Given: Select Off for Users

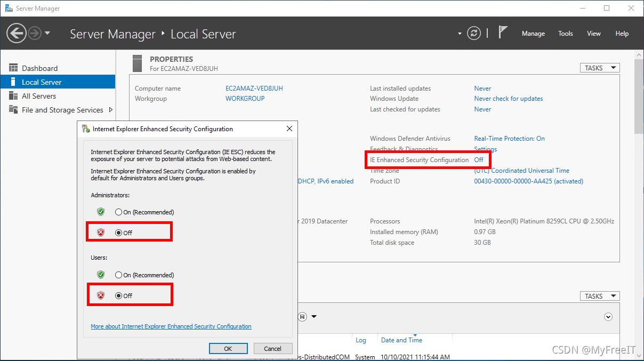Looking at the screenshot, I should (x=118, y=296).
